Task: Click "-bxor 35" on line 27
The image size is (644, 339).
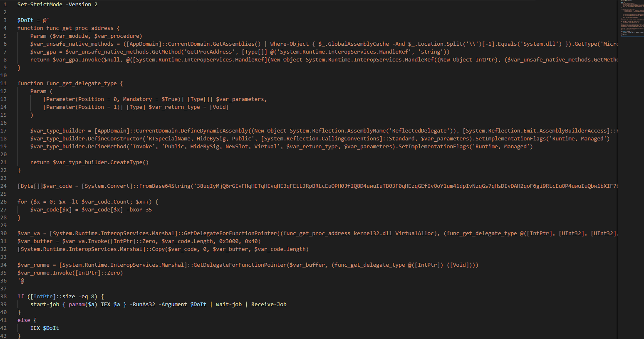Action: (x=139, y=210)
